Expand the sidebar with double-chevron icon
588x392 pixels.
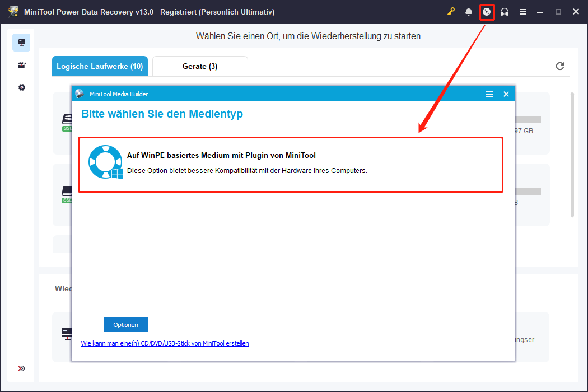tap(21, 368)
